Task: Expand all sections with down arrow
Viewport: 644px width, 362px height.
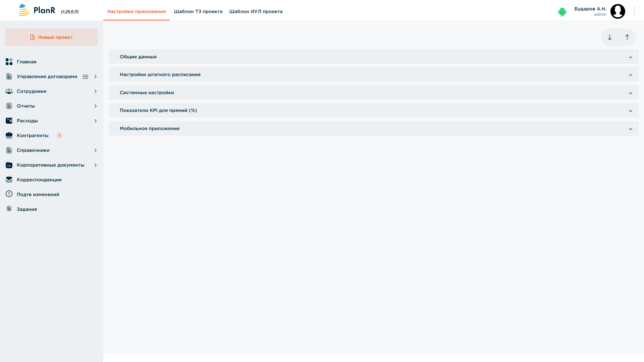Action: pyautogui.click(x=610, y=37)
